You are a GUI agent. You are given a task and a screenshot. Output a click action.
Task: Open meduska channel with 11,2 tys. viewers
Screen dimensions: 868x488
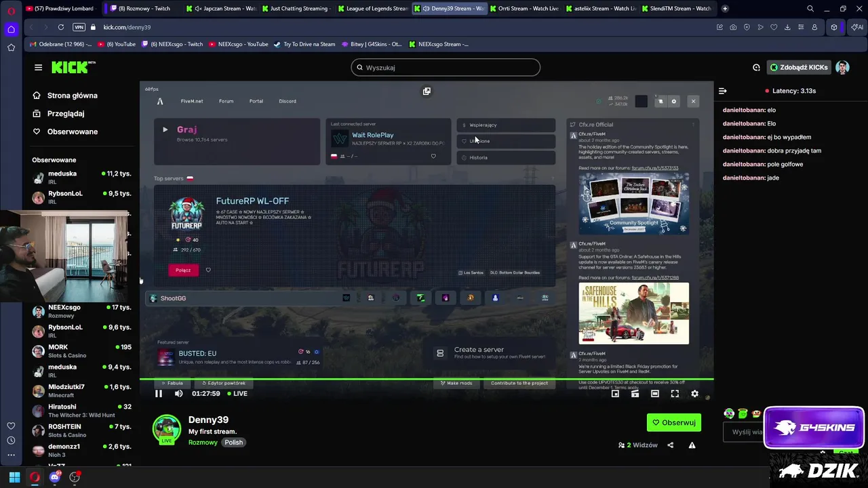[x=81, y=178]
